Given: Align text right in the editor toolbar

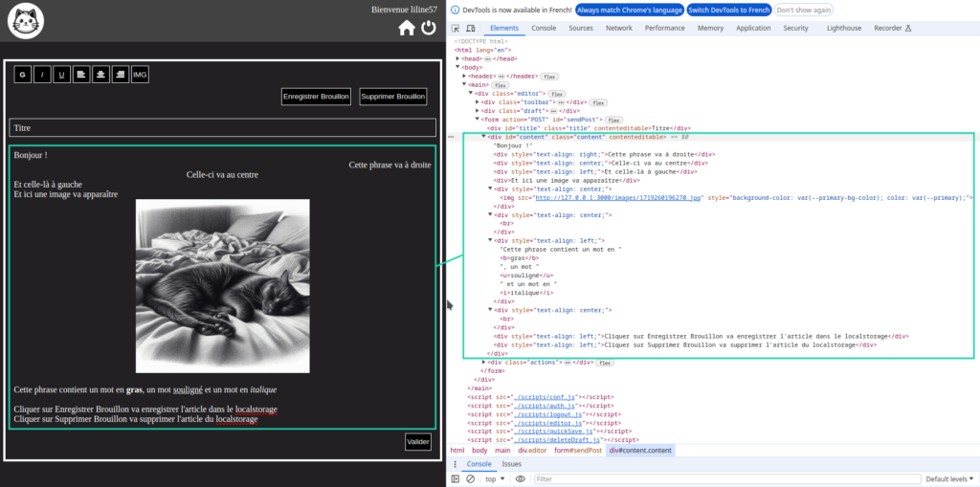Looking at the screenshot, I should 120,75.
